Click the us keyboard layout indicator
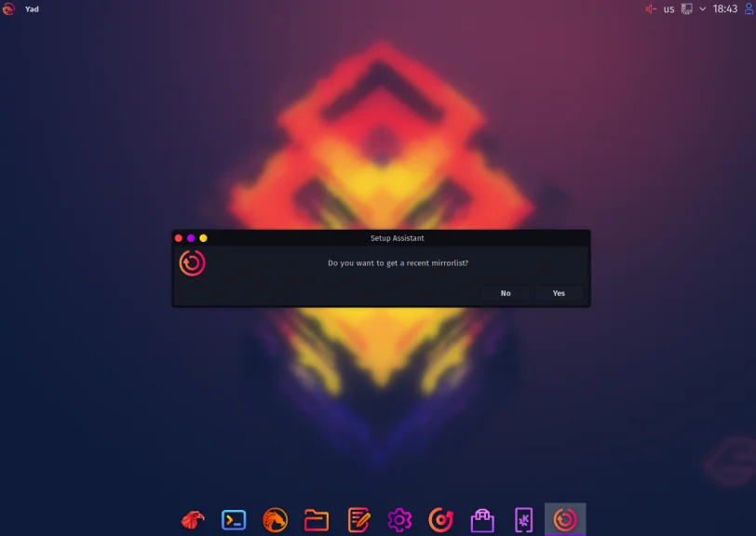The width and height of the screenshot is (756, 536). click(668, 9)
